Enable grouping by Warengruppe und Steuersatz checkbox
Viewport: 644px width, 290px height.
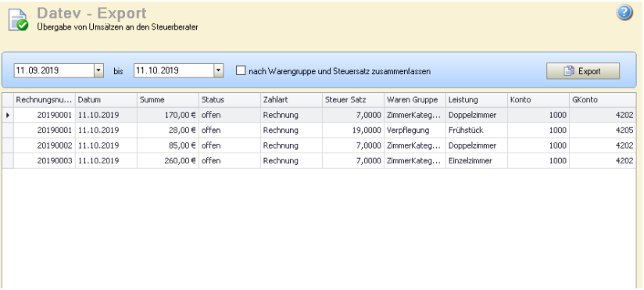[x=241, y=70]
